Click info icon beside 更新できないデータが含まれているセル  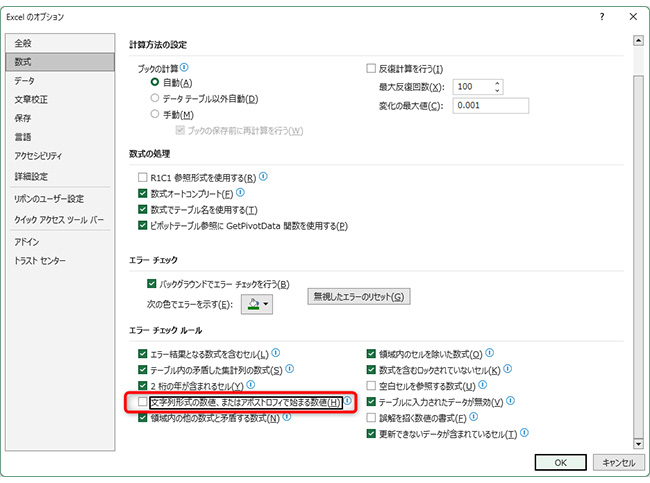524,433
